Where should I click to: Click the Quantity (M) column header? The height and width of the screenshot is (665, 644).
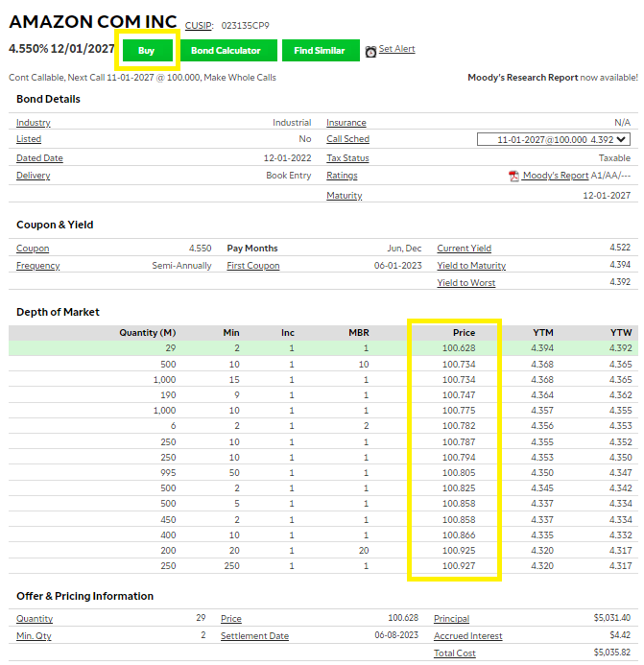coord(147,333)
